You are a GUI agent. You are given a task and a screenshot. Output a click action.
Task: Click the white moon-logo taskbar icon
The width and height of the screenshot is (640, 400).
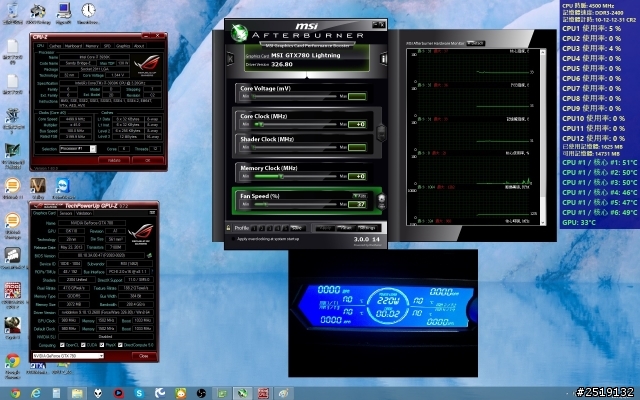tap(160, 393)
